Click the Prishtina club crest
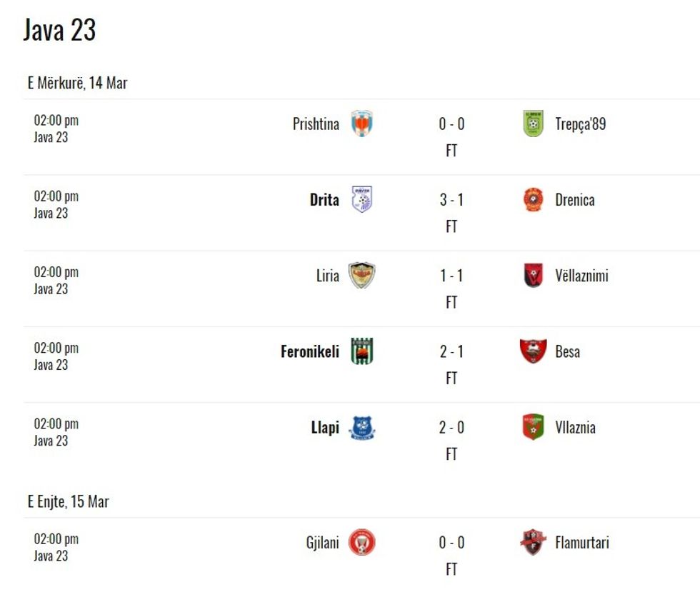Screen dimensions: 700x597 point(361,124)
